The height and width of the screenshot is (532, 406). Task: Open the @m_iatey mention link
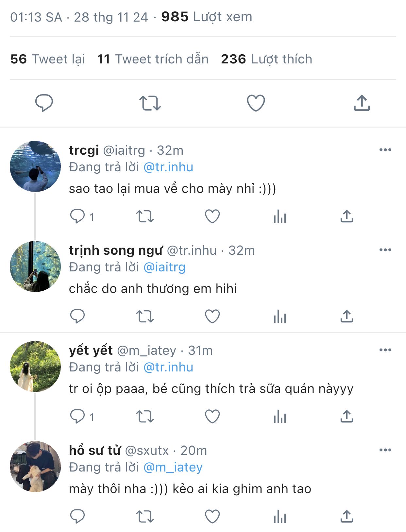pyautogui.click(x=173, y=467)
